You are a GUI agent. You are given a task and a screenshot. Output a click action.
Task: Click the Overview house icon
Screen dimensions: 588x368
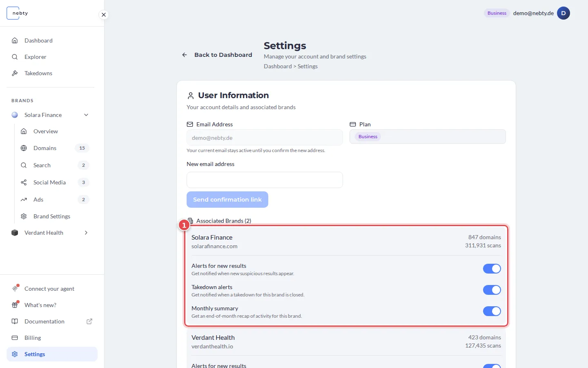coord(24,131)
